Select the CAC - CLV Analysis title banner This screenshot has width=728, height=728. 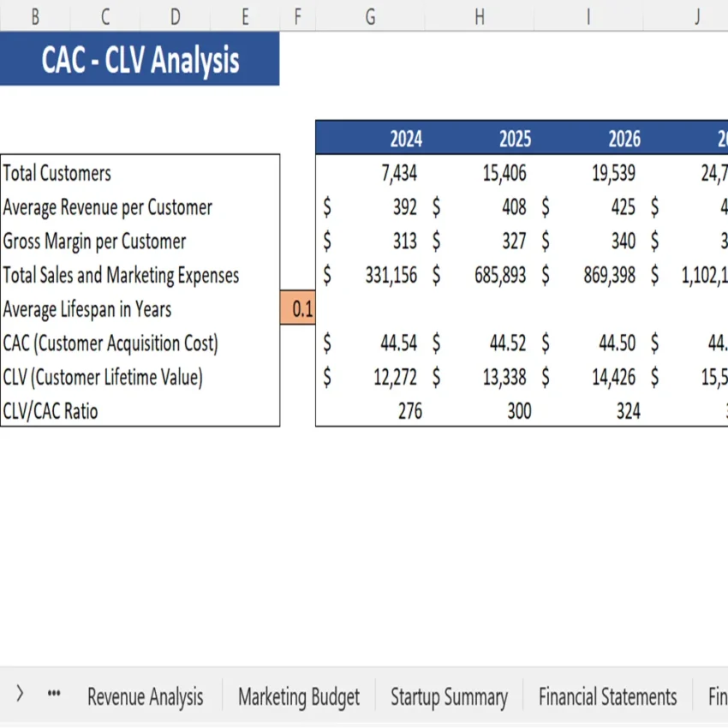tap(140, 58)
